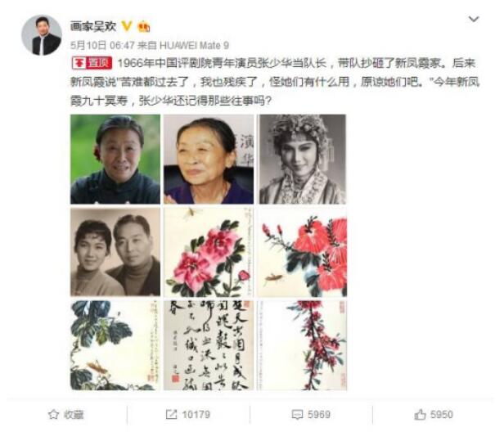504x441 pixels.
Task: Click the repost icon showing 10179
Action: (171, 414)
